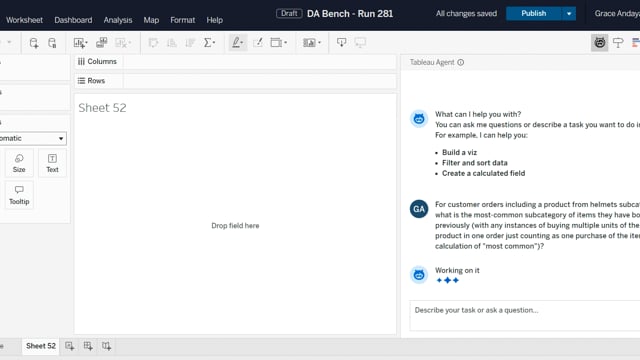The width and height of the screenshot is (640, 360).
Task: Click the New Worksheet toolbar icon
Action: tap(78, 42)
